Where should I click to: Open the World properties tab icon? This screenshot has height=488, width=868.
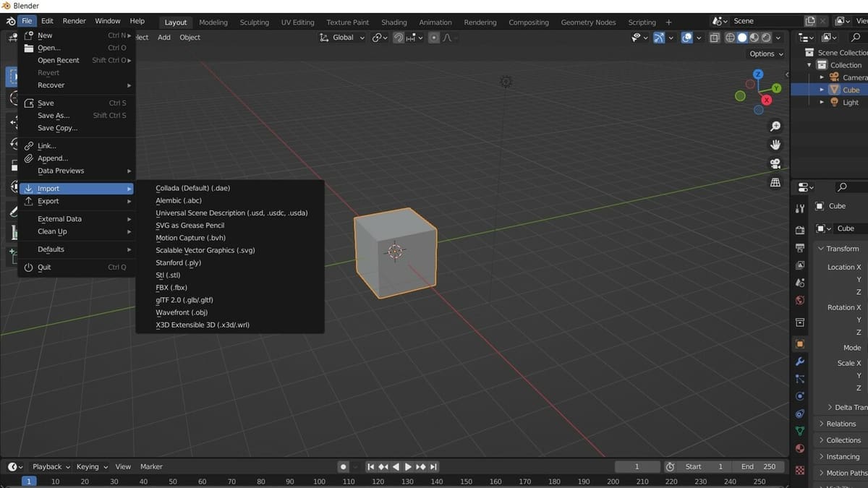[799, 300]
